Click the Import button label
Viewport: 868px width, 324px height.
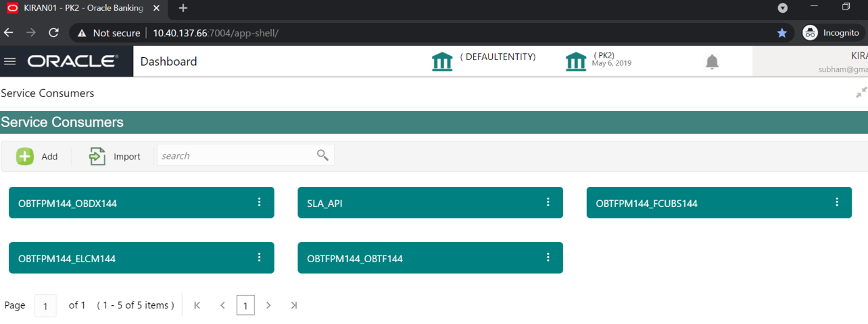[127, 157]
